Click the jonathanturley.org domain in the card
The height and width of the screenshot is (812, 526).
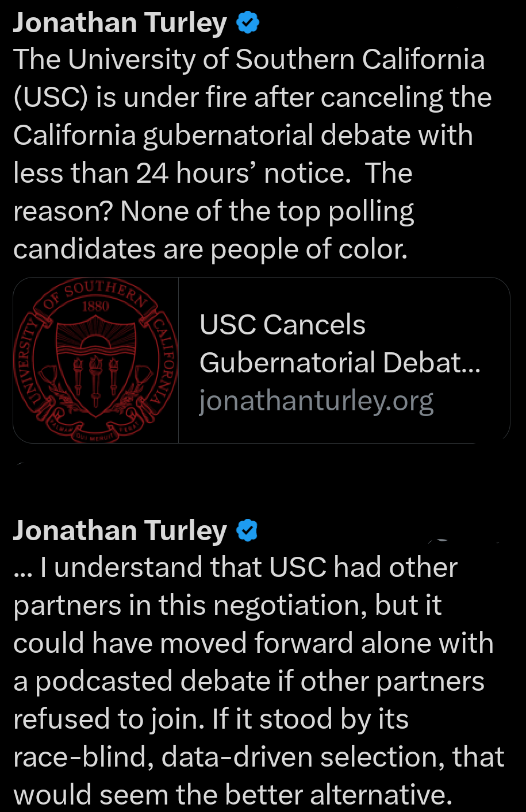[x=316, y=401]
